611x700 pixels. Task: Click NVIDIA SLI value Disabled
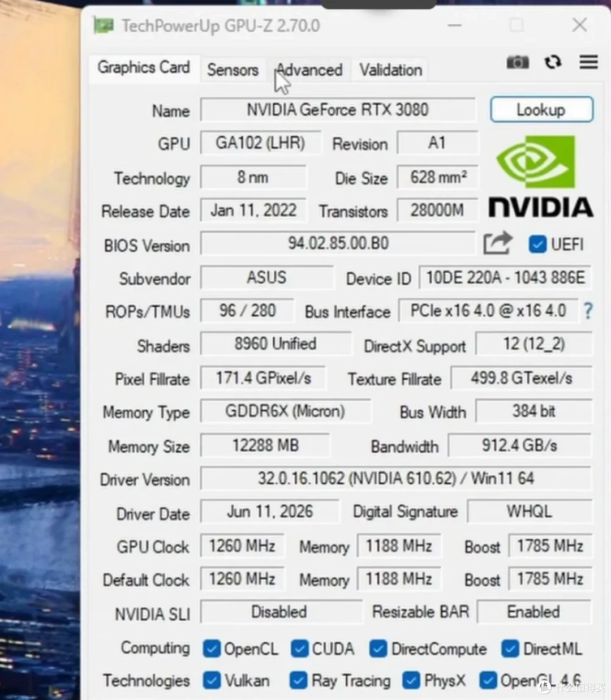(x=281, y=612)
